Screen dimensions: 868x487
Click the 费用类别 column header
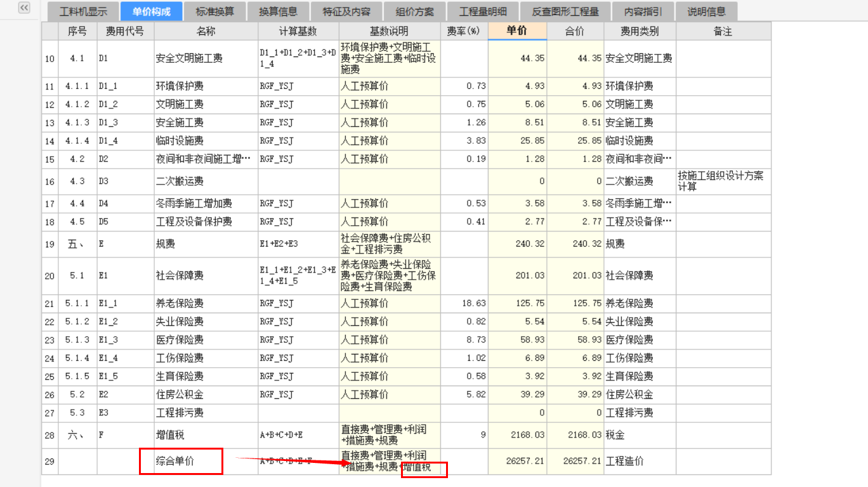coord(640,31)
